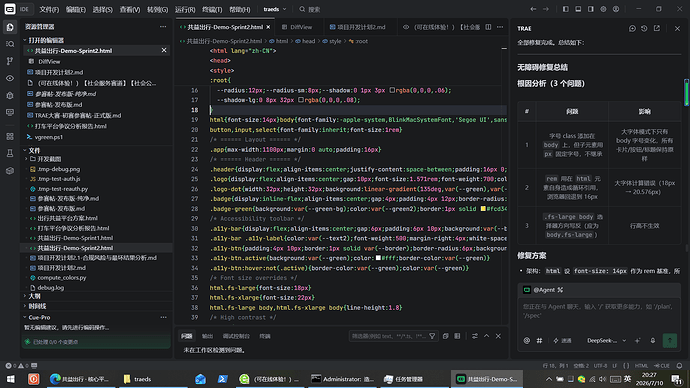Toggle the bottom panel layout icon

click(578, 9)
